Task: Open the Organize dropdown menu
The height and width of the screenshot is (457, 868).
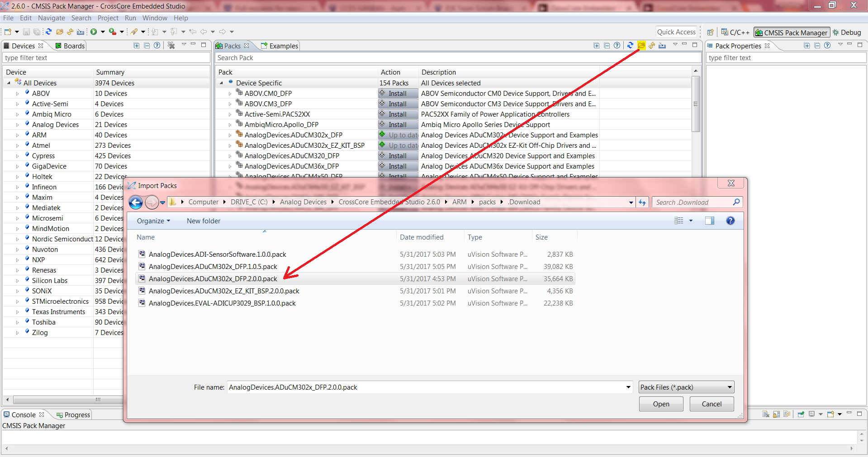Action: click(154, 221)
